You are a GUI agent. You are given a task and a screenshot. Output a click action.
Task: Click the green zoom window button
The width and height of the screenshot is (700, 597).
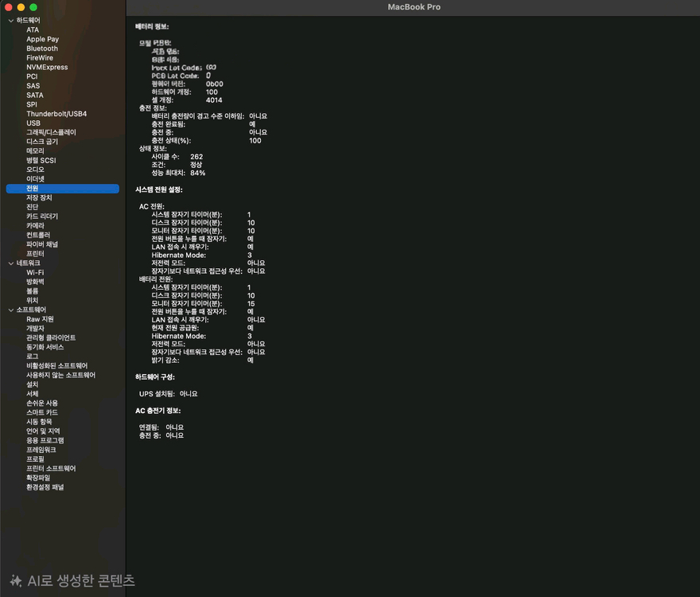point(33,7)
